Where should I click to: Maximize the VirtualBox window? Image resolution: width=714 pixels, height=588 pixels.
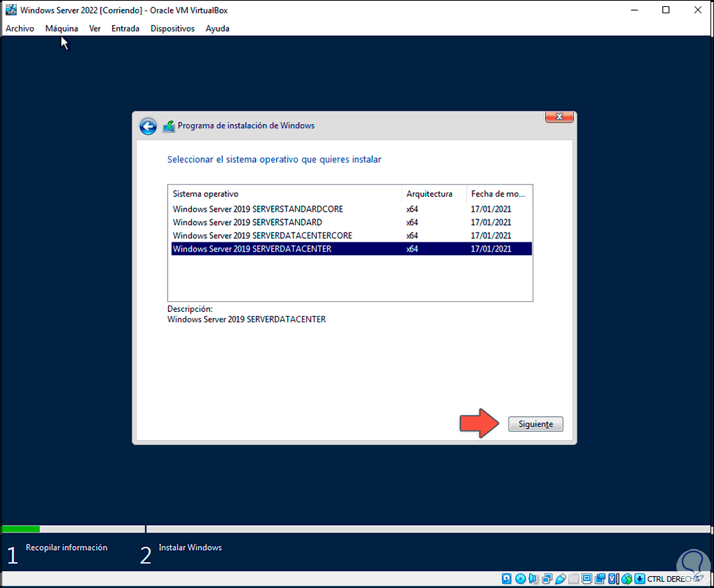[x=666, y=10]
